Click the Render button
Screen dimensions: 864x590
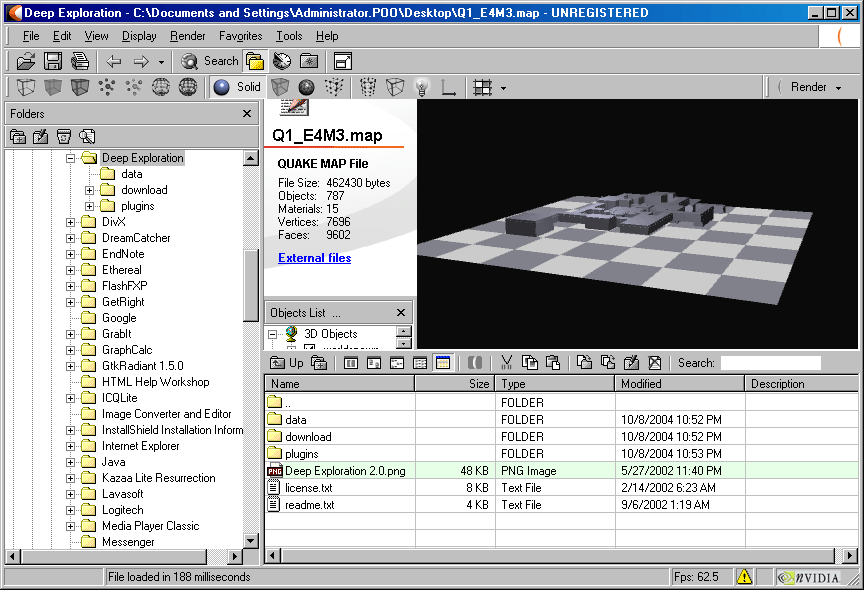click(x=808, y=87)
